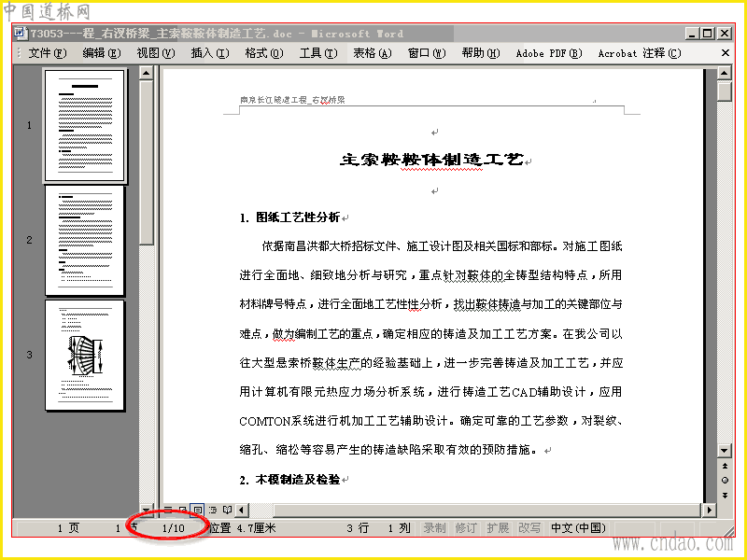Viewport: 747px width, 560px height.
Task: Switch to Normal view icon
Action: 168,510
